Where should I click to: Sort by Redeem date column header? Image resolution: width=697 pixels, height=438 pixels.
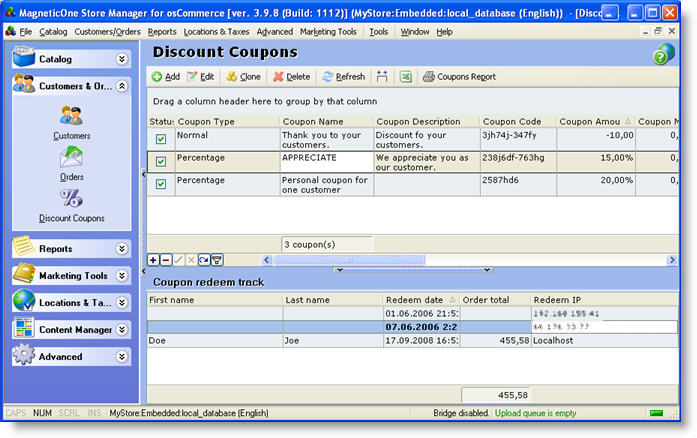pos(421,300)
